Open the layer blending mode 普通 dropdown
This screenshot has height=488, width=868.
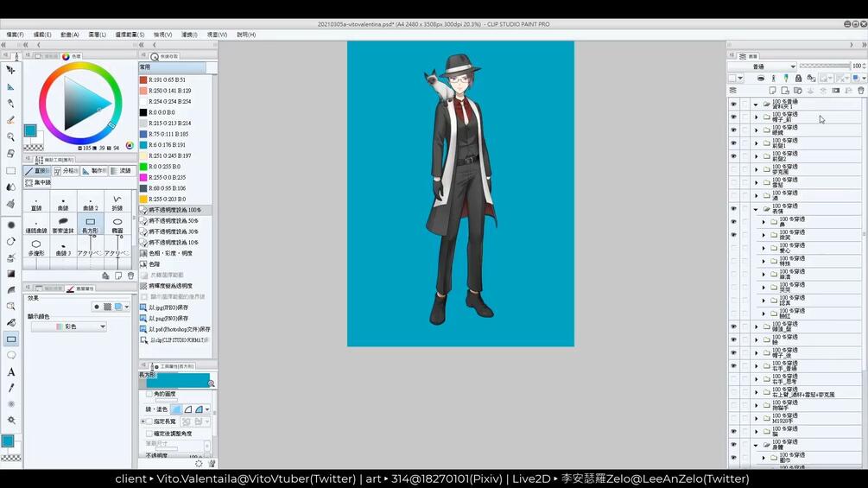(x=762, y=67)
